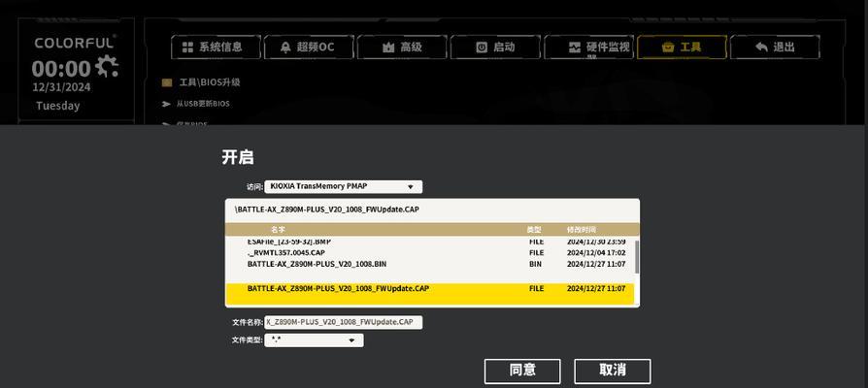Click the 修改时间 column header
The width and height of the screenshot is (868, 388).
(x=582, y=229)
